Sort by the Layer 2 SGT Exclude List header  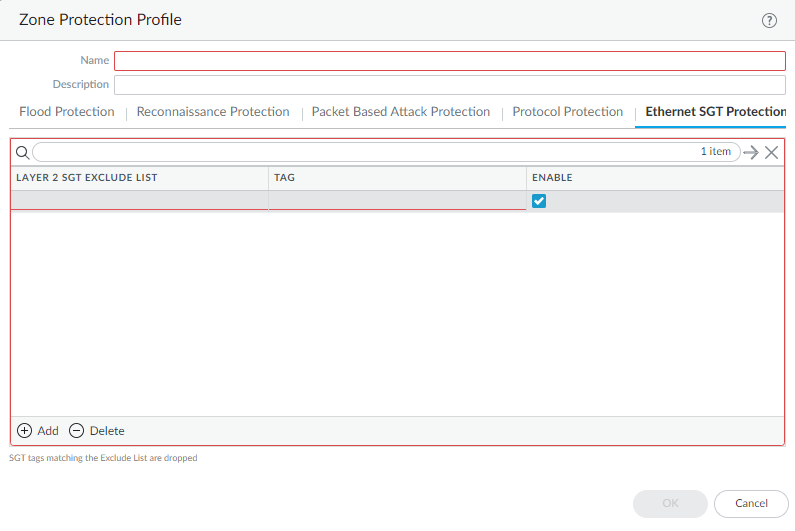pyautogui.click(x=87, y=178)
